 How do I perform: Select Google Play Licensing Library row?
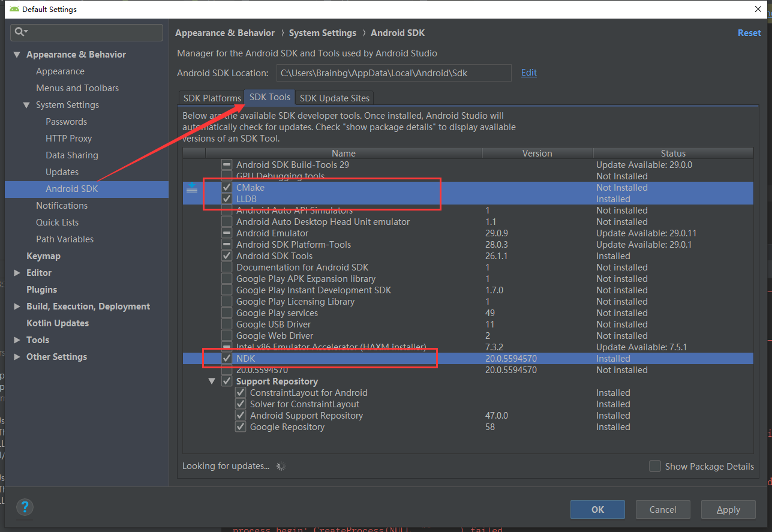click(x=468, y=302)
